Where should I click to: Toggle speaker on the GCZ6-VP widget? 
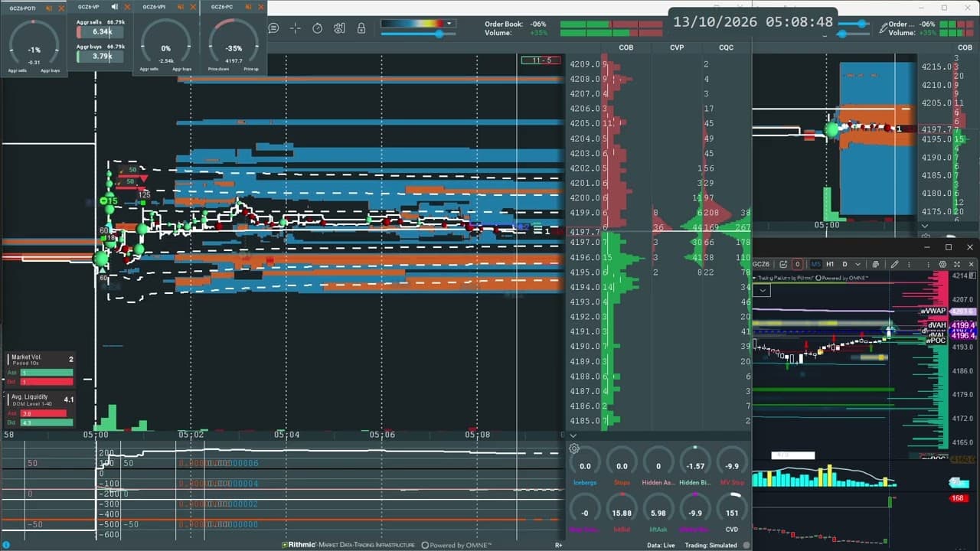[x=115, y=8]
